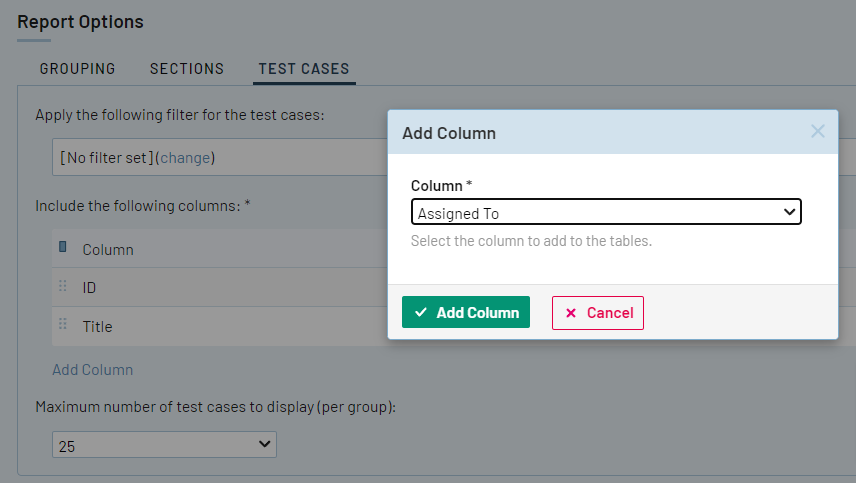The height and width of the screenshot is (483, 856).
Task: Click the 'change' filter link
Action: tap(185, 158)
